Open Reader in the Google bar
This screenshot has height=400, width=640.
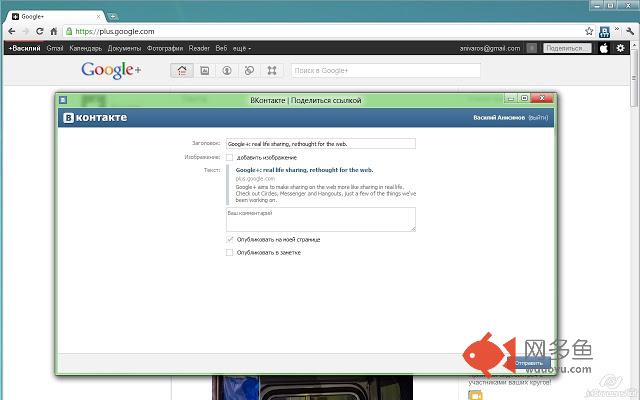click(x=199, y=48)
